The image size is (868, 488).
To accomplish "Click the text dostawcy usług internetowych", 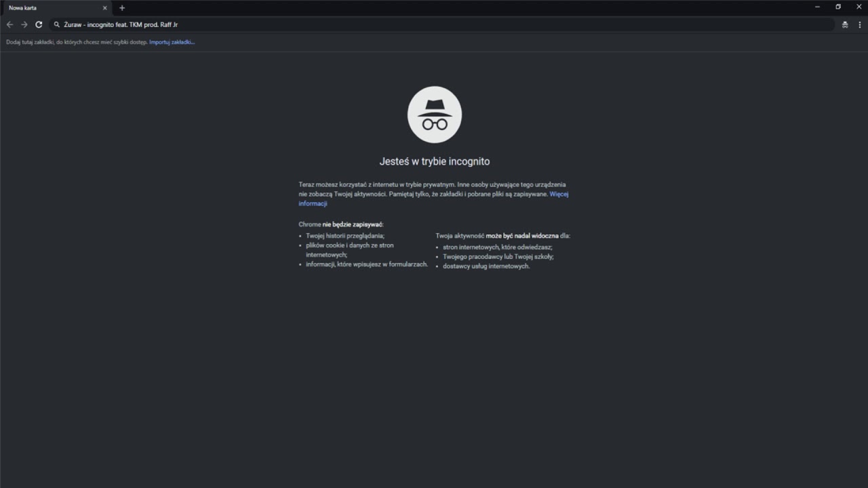I will [486, 266].
